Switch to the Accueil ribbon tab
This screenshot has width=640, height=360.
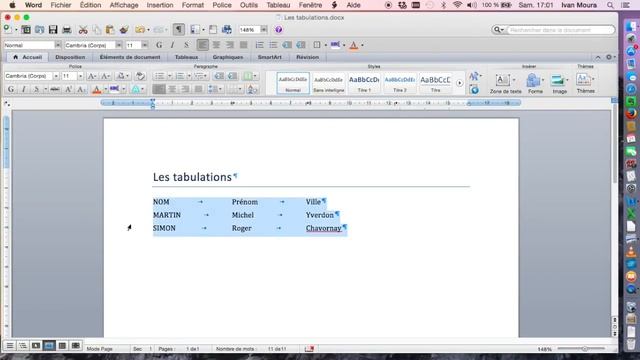click(x=27, y=57)
